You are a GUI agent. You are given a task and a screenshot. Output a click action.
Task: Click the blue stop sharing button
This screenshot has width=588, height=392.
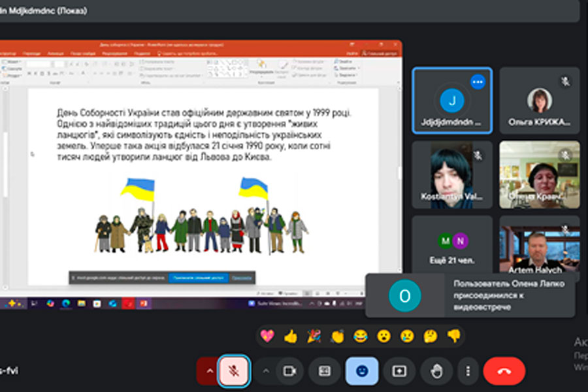[x=198, y=278]
